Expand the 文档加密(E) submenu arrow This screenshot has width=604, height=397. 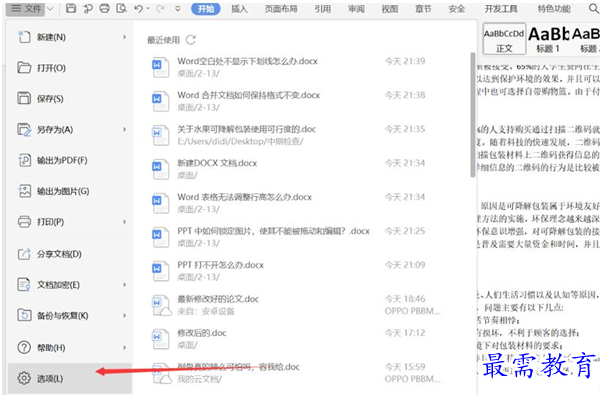click(124, 285)
